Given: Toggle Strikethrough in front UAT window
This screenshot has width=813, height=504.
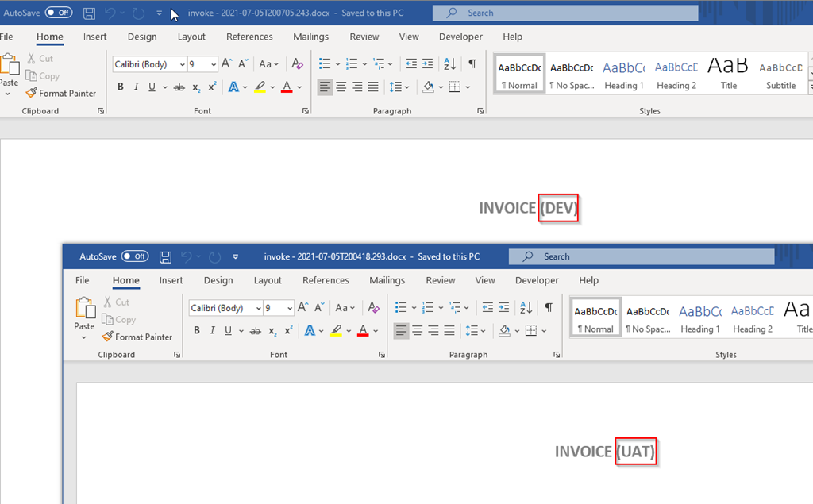Looking at the screenshot, I should coord(255,331).
